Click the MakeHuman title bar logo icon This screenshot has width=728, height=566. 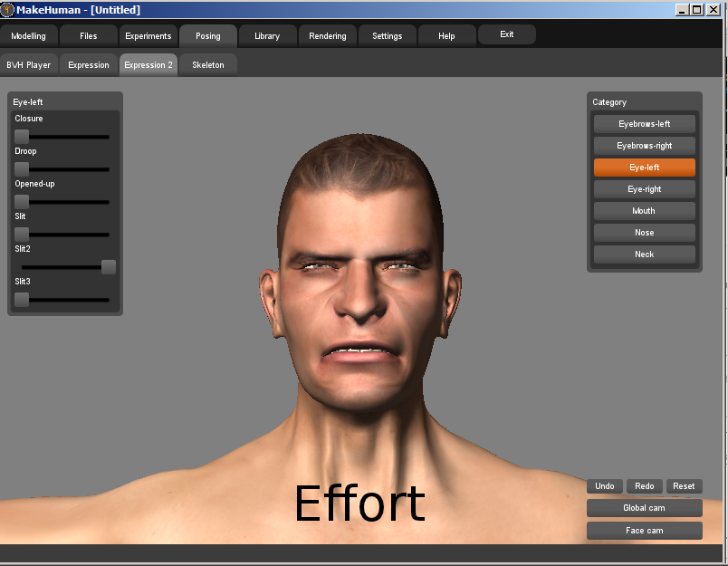tap(7, 9)
